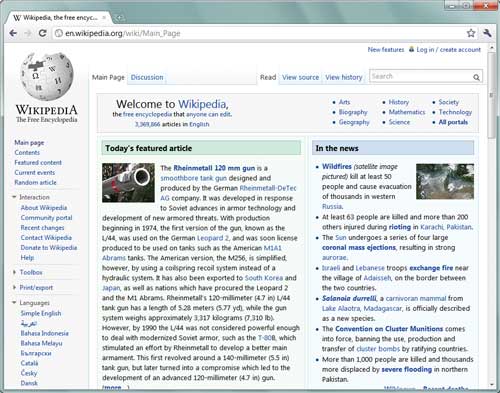Click the magnifier icon in Wikipedia search

(476, 77)
